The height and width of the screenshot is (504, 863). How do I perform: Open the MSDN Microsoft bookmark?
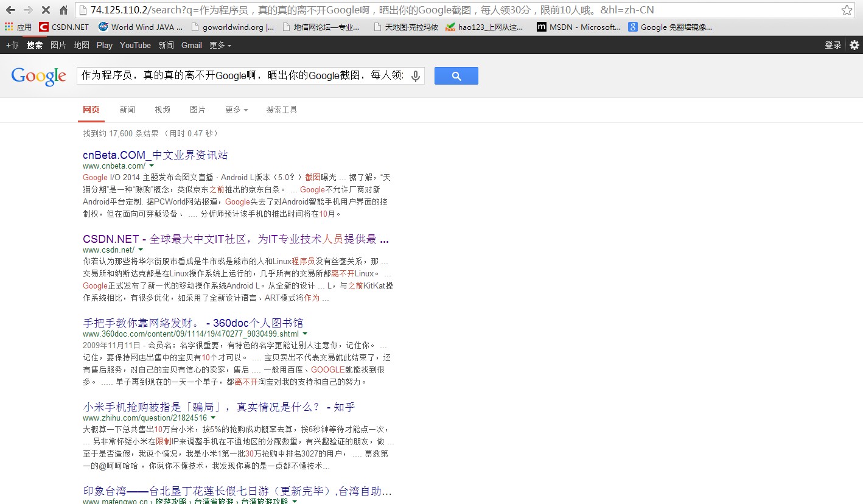(579, 27)
